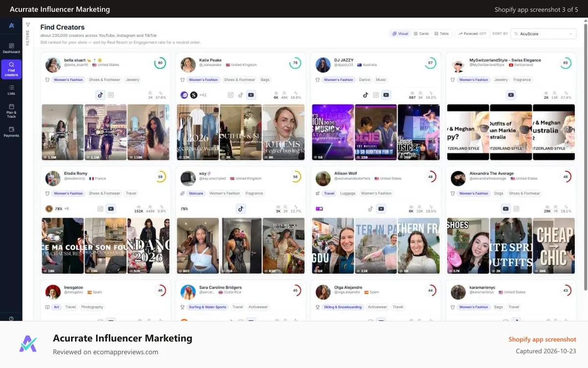Select YouTube icon on Elodie Romy card
The width and height of the screenshot is (588, 368).
(111, 209)
